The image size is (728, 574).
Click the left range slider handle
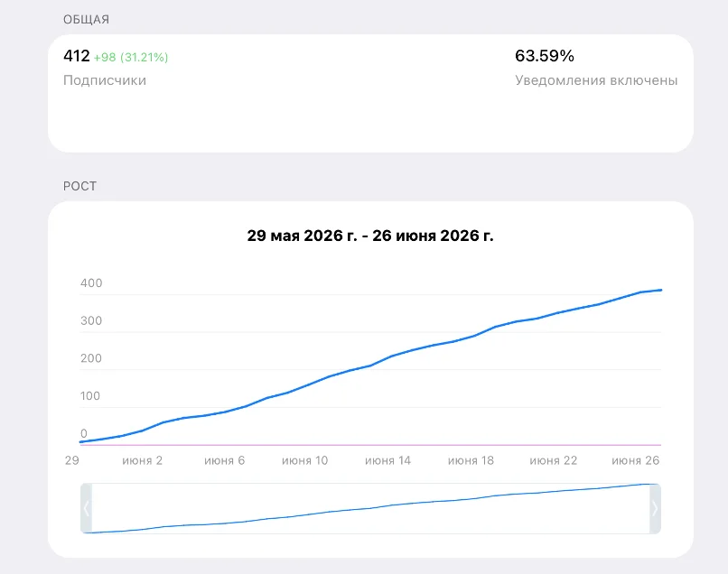coord(87,509)
